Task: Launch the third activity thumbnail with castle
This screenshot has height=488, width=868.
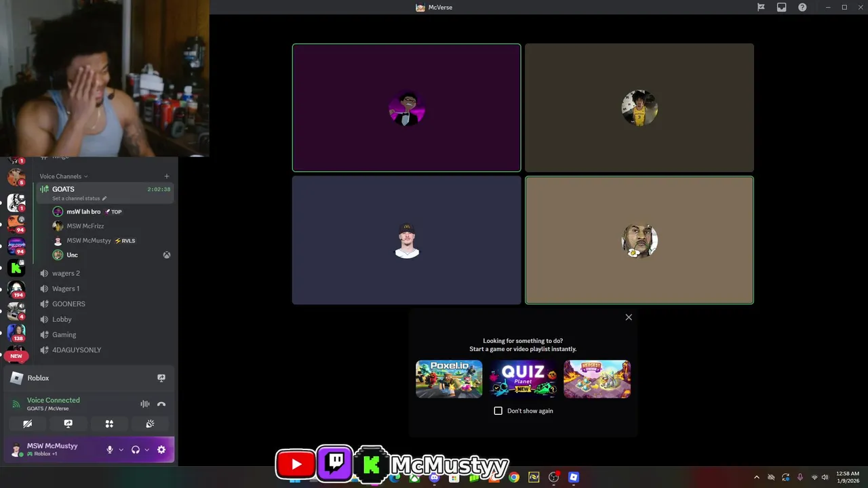Action: click(597, 379)
